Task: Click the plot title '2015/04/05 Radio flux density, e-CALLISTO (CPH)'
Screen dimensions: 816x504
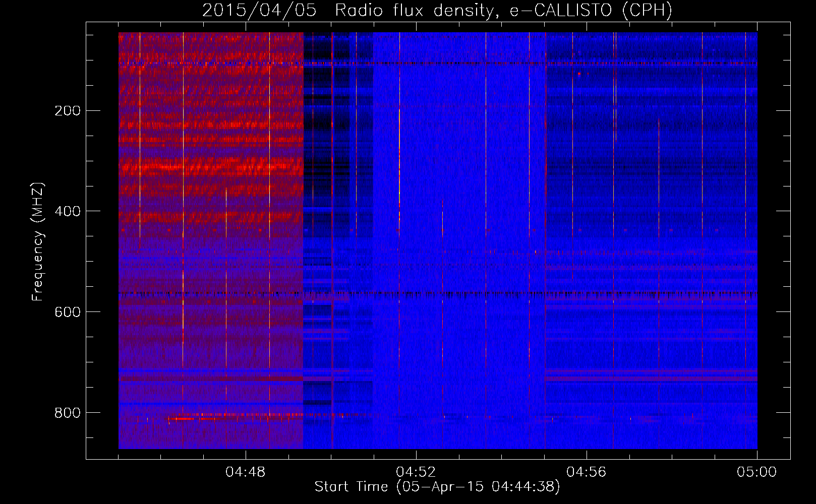Action: click(437, 11)
